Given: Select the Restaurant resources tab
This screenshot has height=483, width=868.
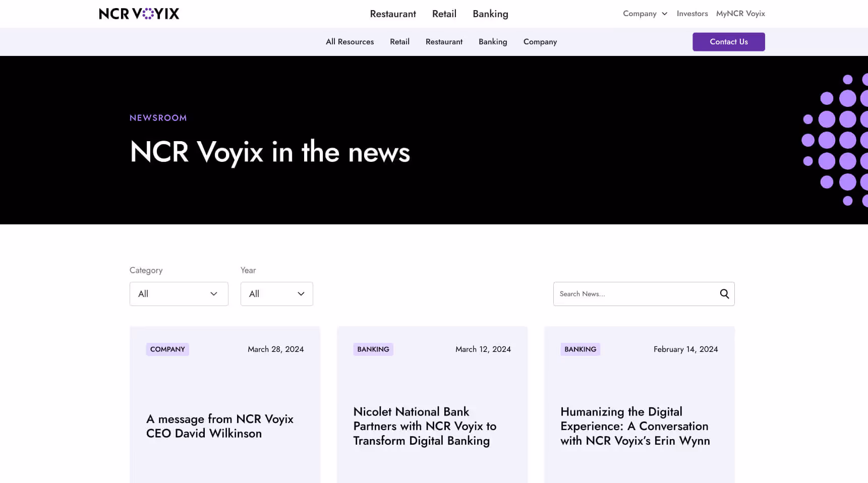Looking at the screenshot, I should pos(444,42).
